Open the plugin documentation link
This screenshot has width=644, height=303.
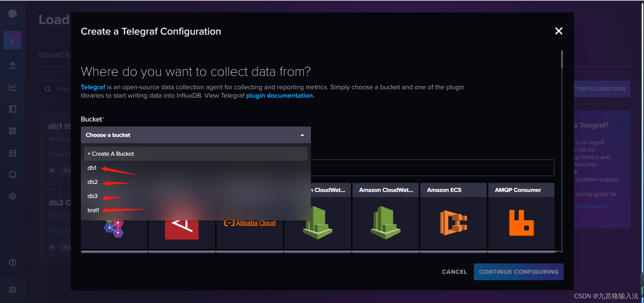click(280, 96)
